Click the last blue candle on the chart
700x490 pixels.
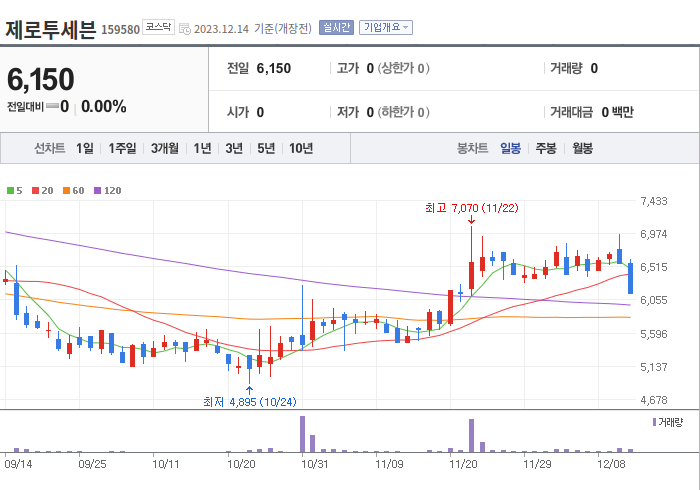(x=630, y=278)
